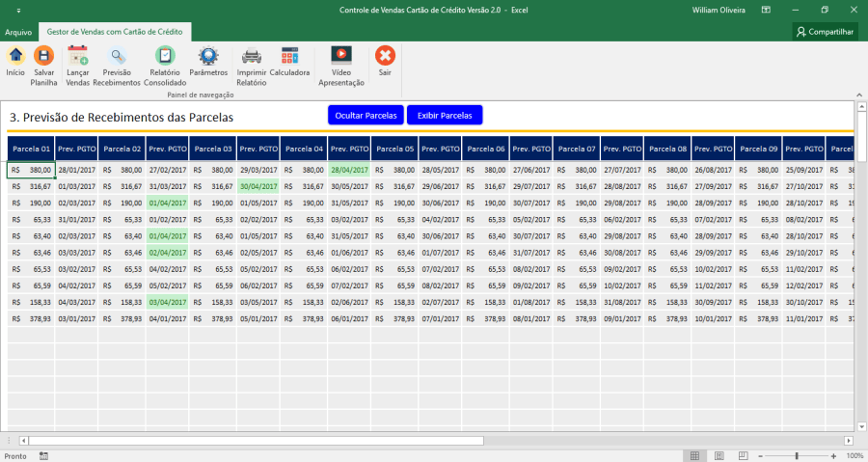Select green cell 30/04/2017
Viewport: 868px width, 462px height.
[258, 186]
